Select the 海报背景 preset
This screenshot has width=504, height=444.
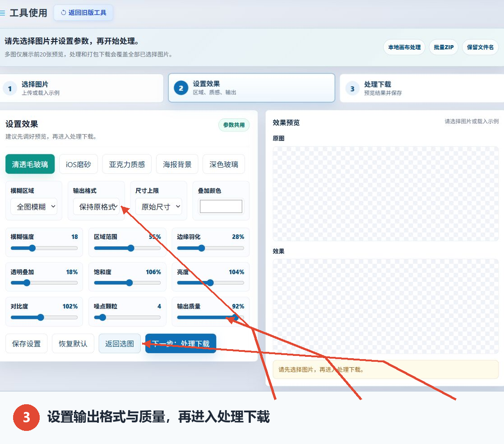[x=177, y=164]
